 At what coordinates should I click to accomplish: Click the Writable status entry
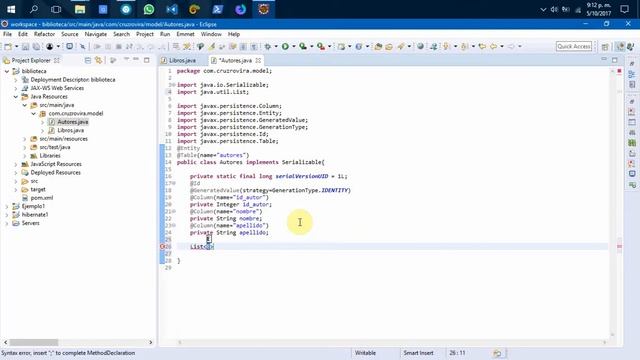(365, 353)
